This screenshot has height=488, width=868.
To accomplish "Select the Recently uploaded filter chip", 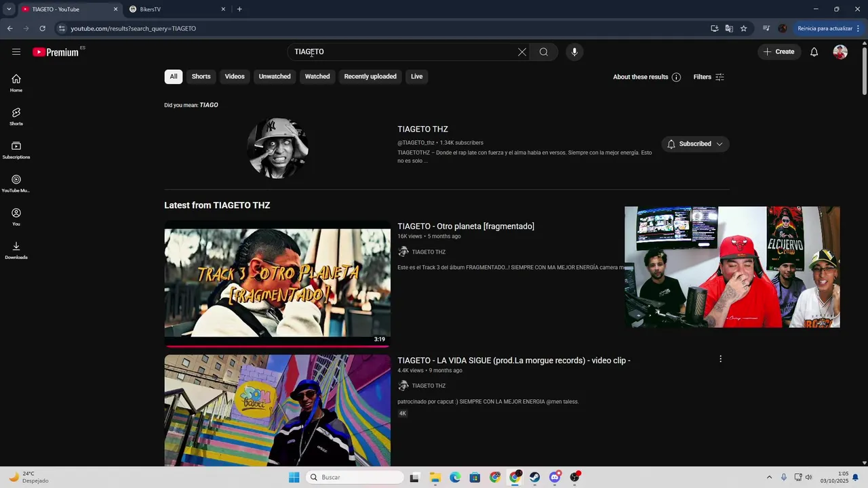I will 370,77.
